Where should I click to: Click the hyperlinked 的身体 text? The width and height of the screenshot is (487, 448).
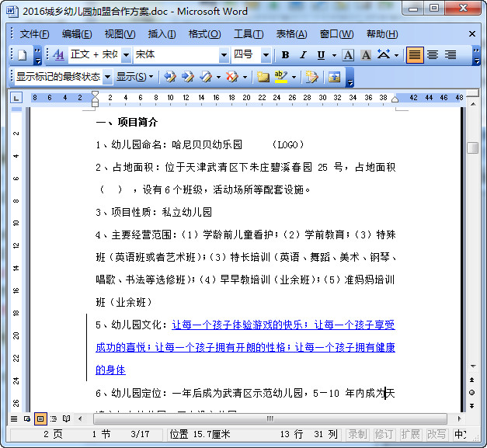(x=110, y=370)
